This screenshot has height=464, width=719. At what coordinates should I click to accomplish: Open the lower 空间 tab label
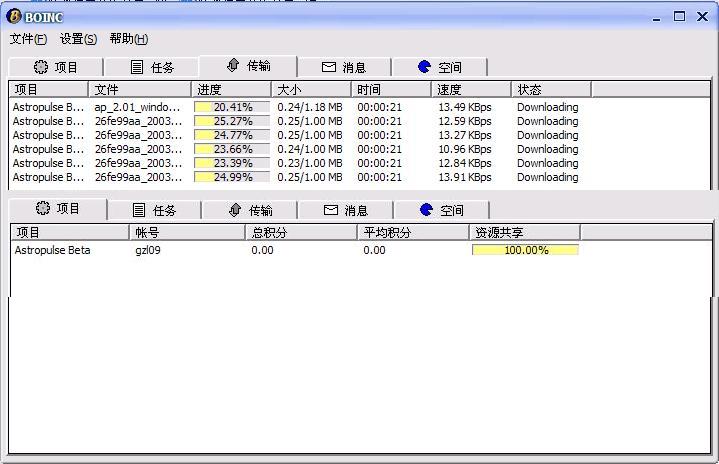click(x=452, y=210)
